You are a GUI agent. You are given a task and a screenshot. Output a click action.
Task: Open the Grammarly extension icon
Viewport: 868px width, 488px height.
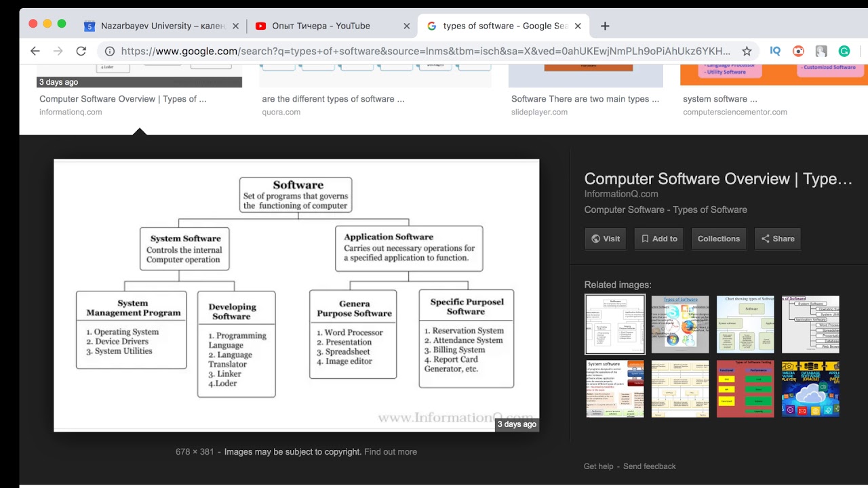coord(844,51)
